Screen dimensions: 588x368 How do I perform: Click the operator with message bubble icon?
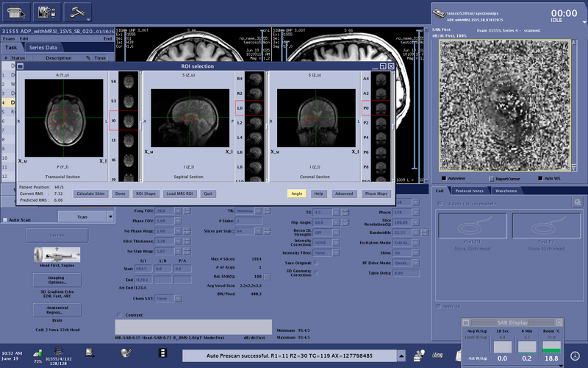coord(419,355)
